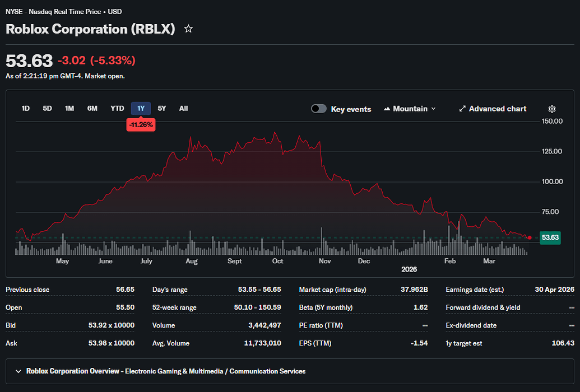
Task: Click Earnings date 30 Apr 2026
Action: tap(554, 290)
